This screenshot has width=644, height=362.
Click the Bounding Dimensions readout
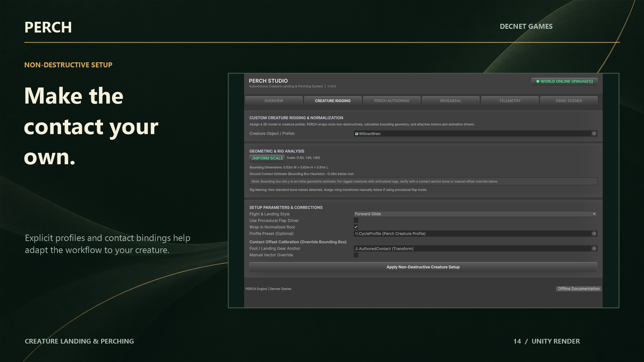click(x=289, y=167)
